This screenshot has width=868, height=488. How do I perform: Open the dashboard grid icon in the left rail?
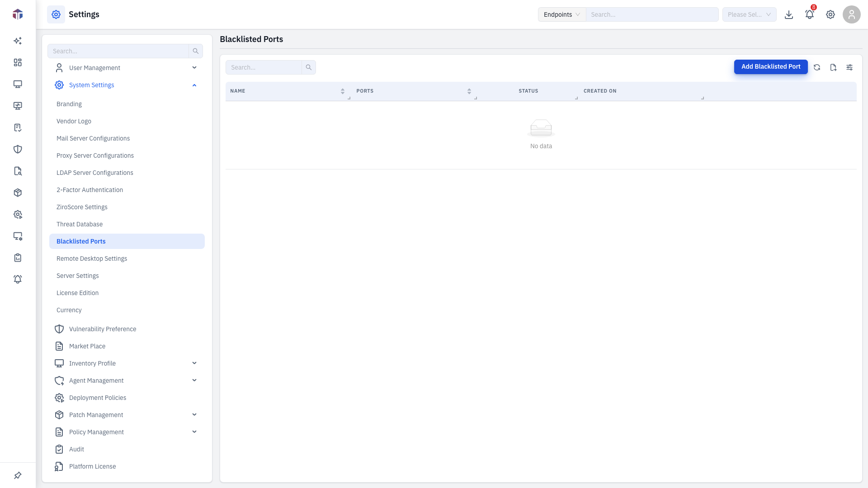pos(18,62)
